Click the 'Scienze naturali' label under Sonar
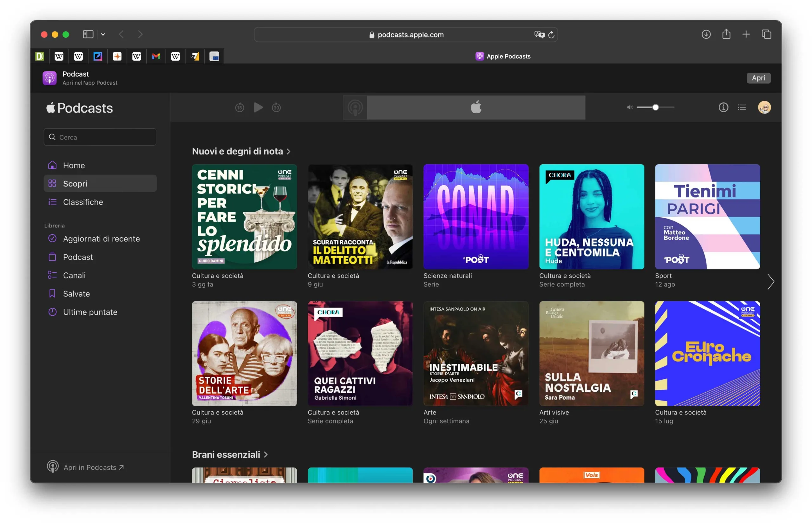Viewport: 812px width, 523px height. click(448, 276)
